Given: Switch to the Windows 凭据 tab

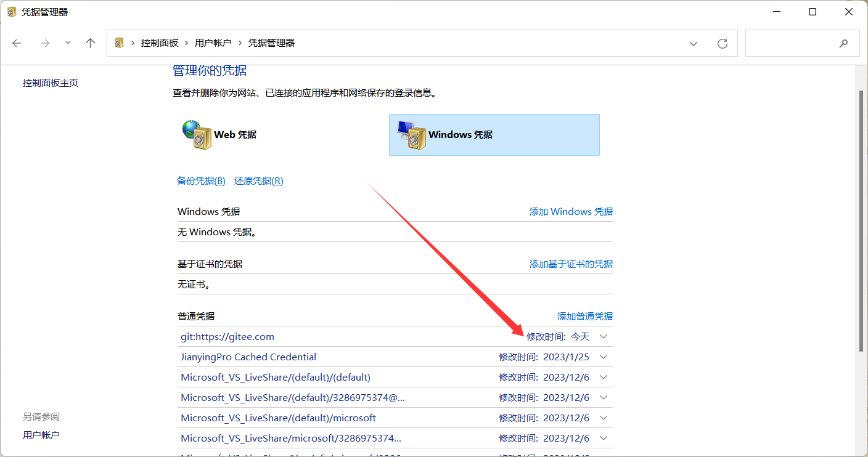Looking at the screenshot, I should pos(494,135).
